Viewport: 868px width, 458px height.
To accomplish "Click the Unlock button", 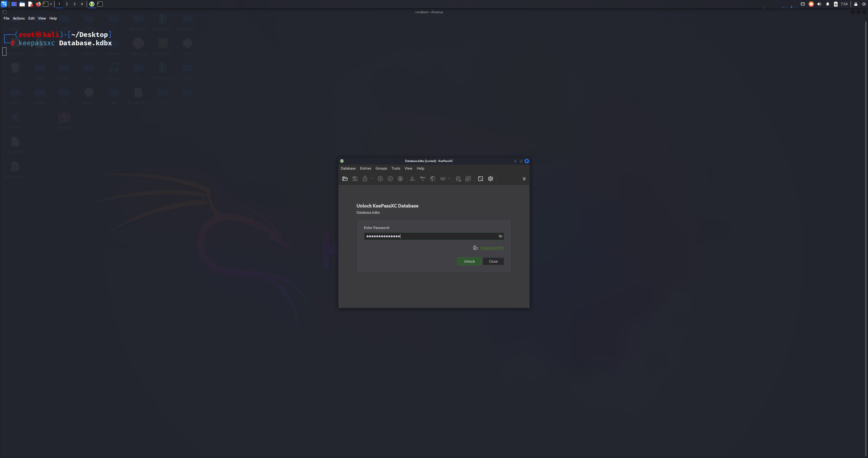I will click(x=469, y=261).
